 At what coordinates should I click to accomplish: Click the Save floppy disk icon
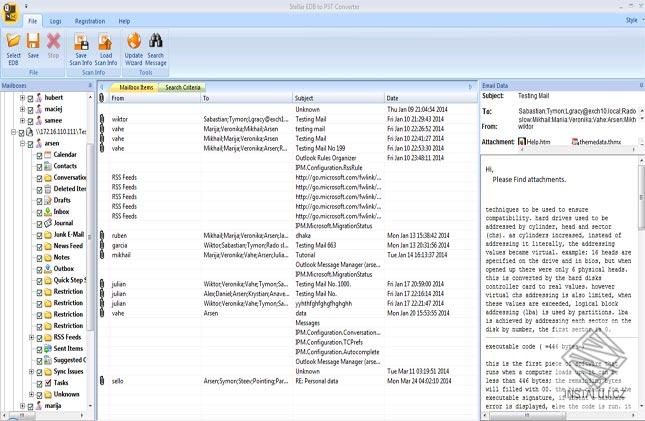point(33,41)
